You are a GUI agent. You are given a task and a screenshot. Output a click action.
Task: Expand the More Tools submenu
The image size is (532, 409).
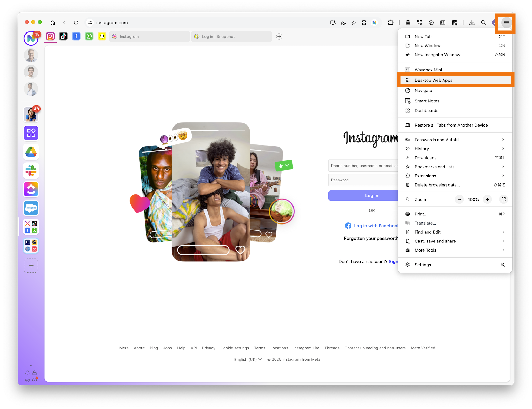pyautogui.click(x=455, y=250)
